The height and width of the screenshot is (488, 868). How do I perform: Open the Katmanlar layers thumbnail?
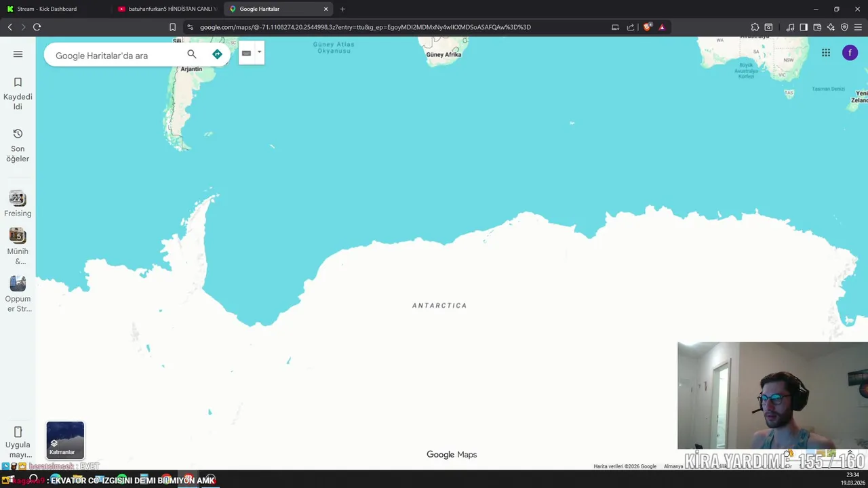point(65,440)
